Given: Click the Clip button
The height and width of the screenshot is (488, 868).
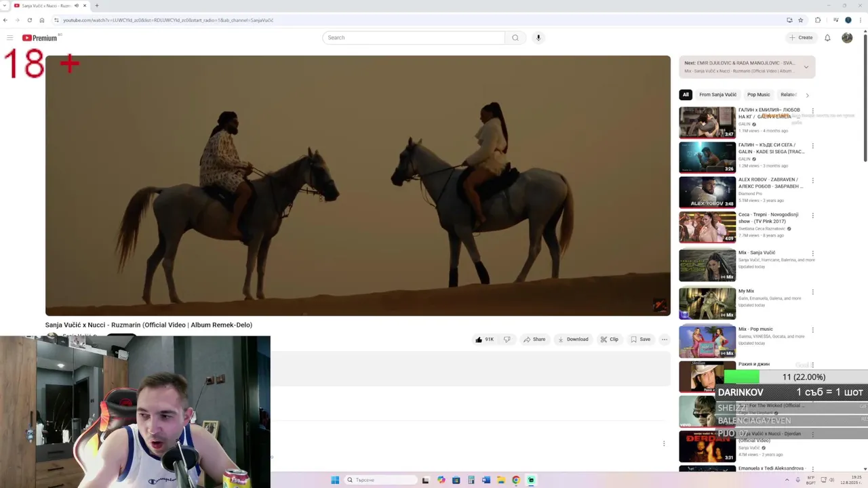Looking at the screenshot, I should click(609, 340).
